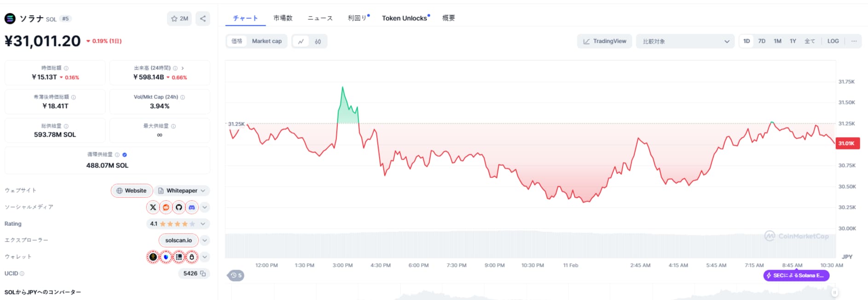
Task: Select the candlestick chart icon
Action: point(318,41)
